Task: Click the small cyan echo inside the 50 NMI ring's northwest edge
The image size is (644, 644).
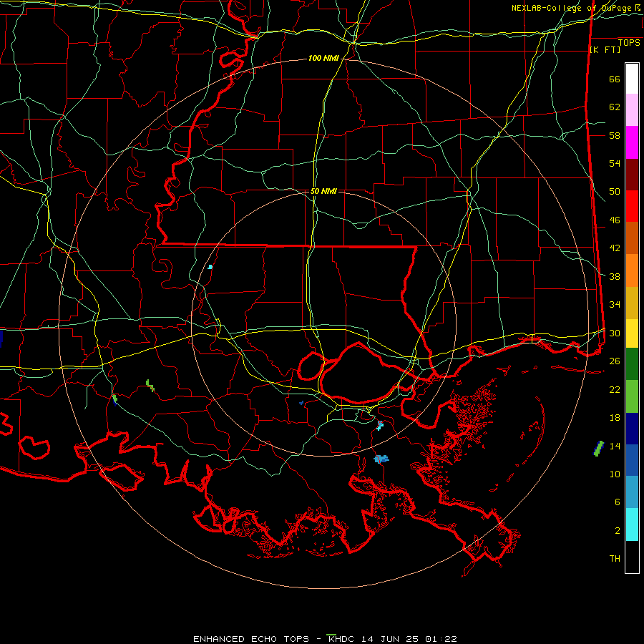Action: point(210,267)
